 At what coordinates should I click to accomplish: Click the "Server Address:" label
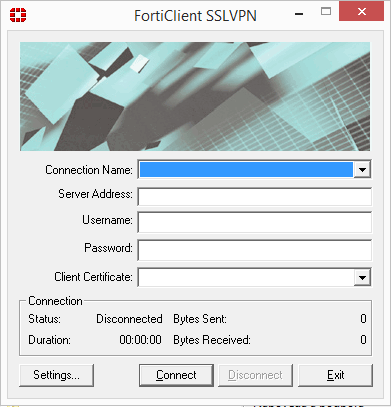tap(95, 194)
